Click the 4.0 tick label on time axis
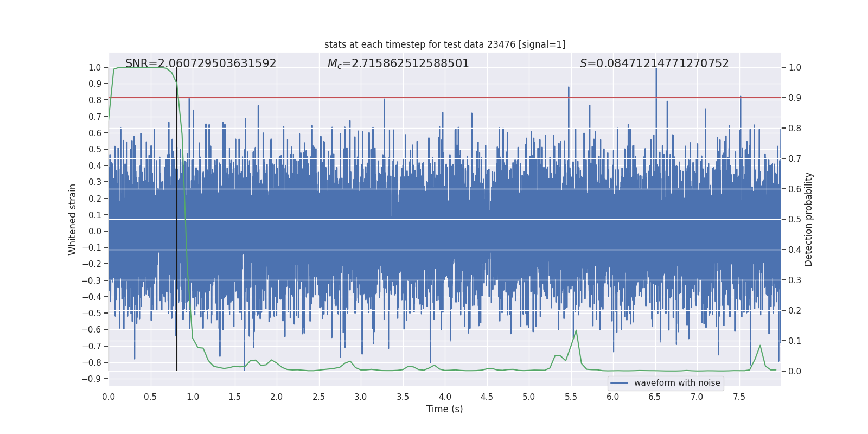 pos(444,397)
